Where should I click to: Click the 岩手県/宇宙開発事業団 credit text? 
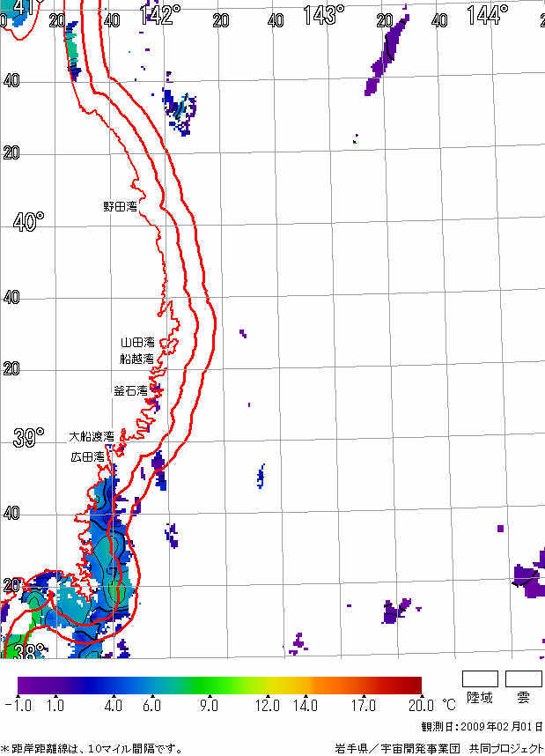point(398,749)
